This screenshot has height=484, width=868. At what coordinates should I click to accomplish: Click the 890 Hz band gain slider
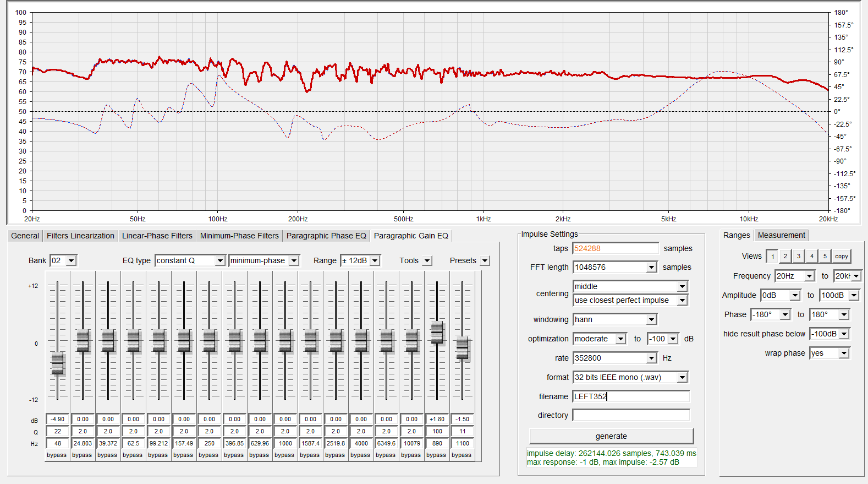coord(437,333)
